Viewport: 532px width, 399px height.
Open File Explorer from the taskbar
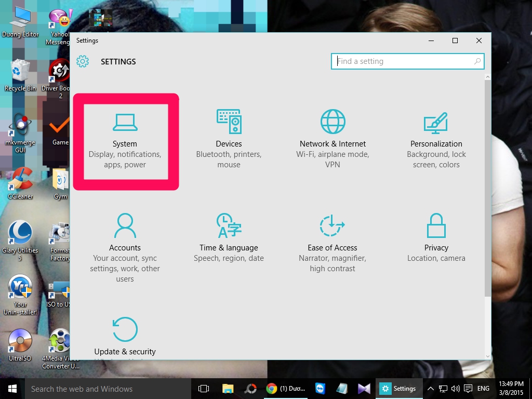click(x=228, y=388)
